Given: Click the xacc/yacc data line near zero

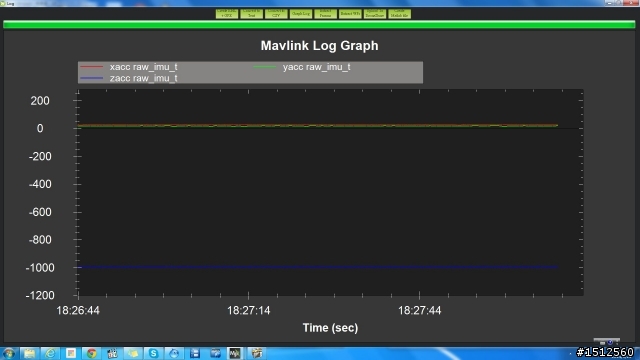Looking at the screenshot, I should pos(318,126).
